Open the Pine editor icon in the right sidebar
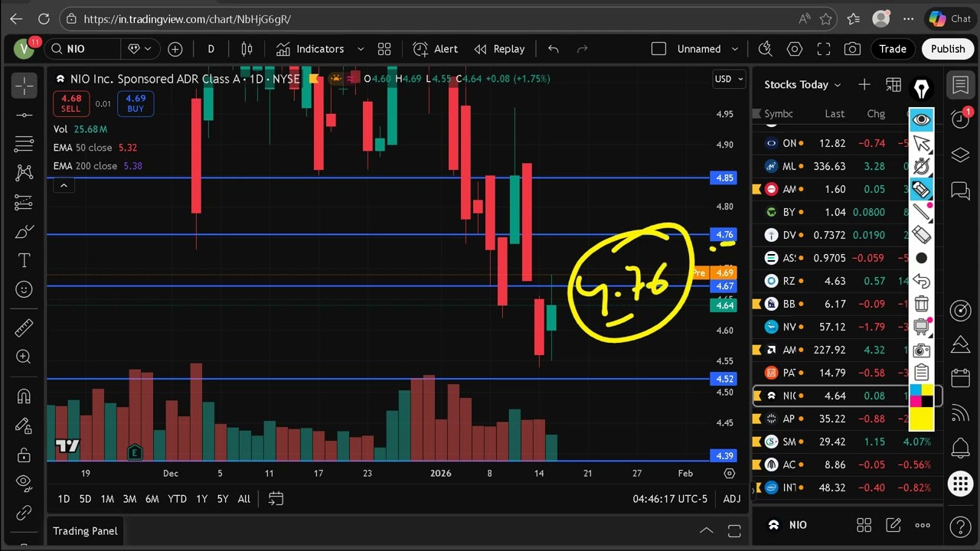The image size is (980, 551). point(961,345)
